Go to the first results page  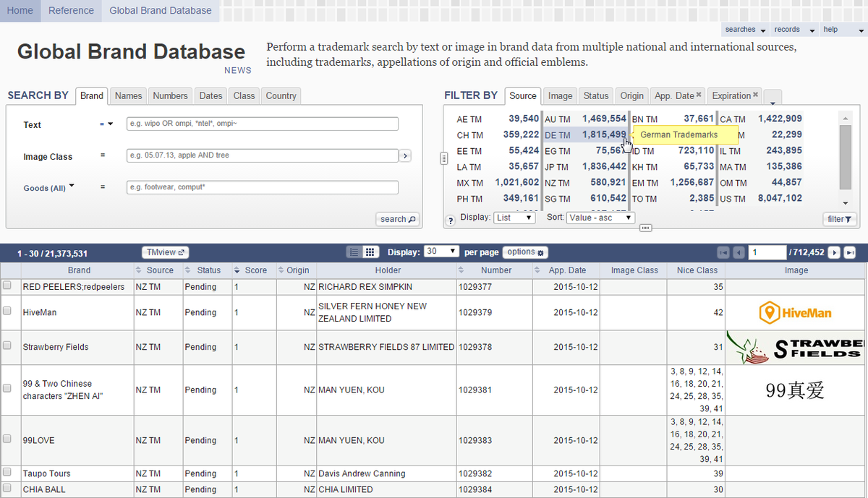(x=723, y=252)
